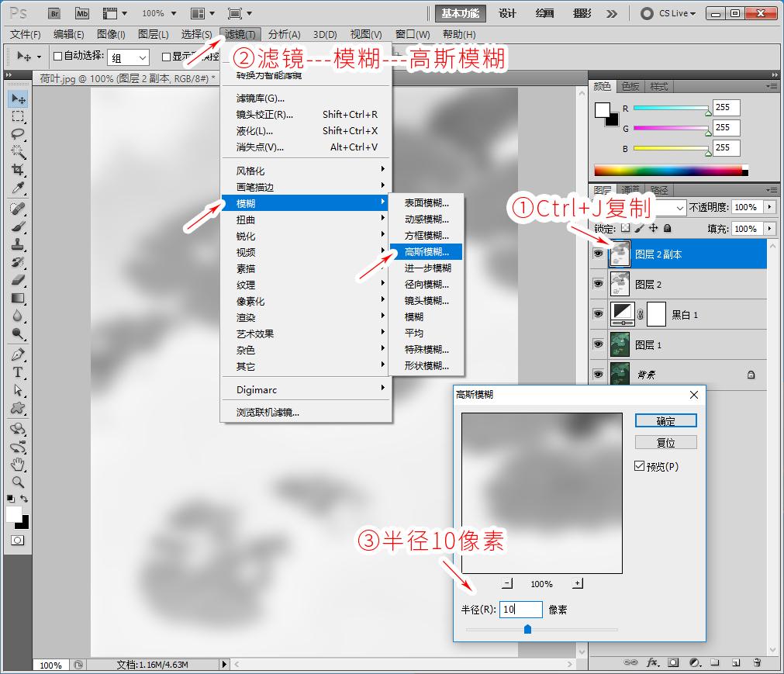The width and height of the screenshot is (784, 674).
Task: Add layer mask at panel bottom
Action: click(x=674, y=662)
